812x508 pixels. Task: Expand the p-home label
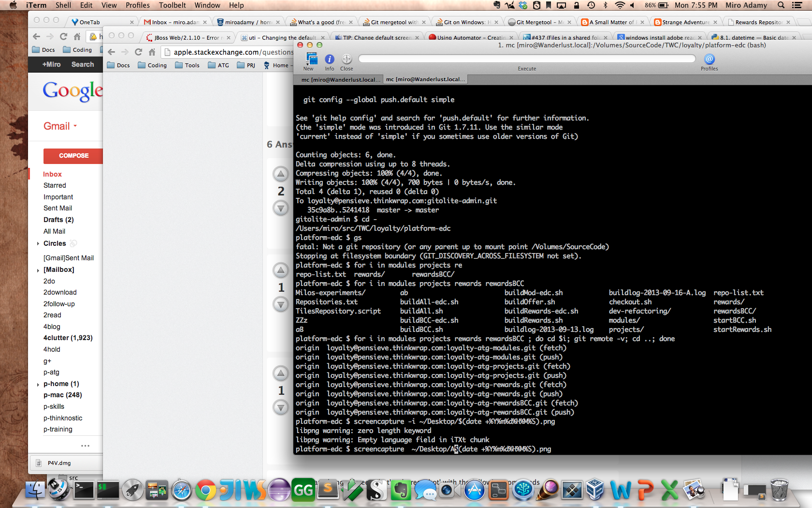38,385
